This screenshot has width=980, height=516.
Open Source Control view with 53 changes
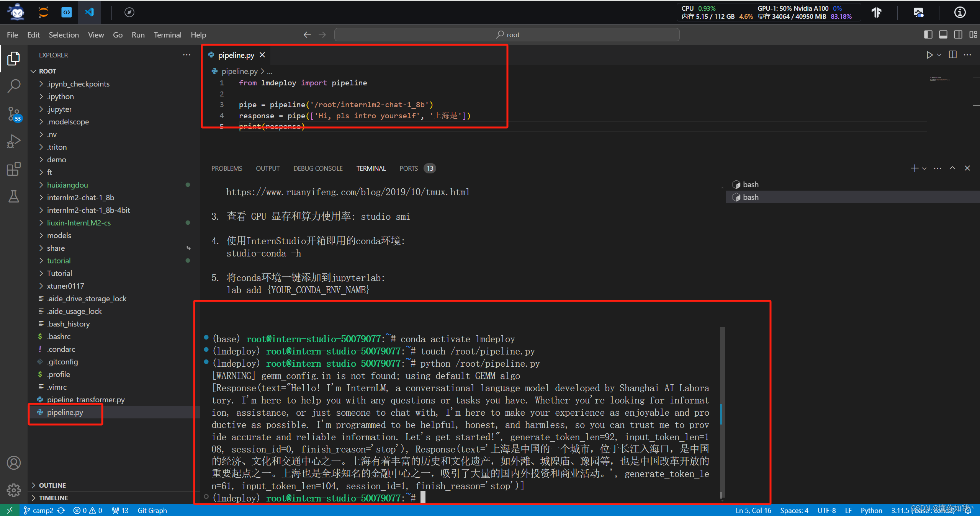point(14,114)
